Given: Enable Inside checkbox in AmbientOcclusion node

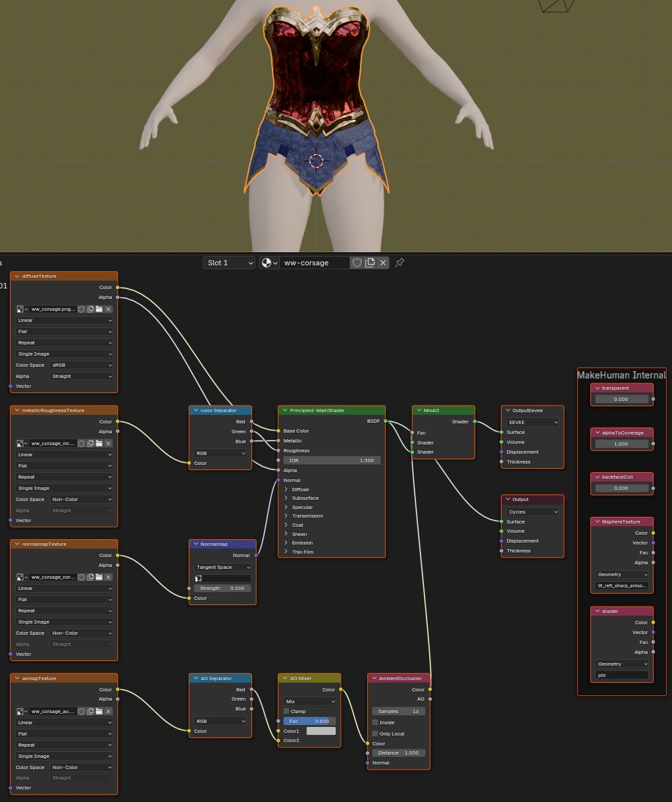Looking at the screenshot, I should pos(376,722).
